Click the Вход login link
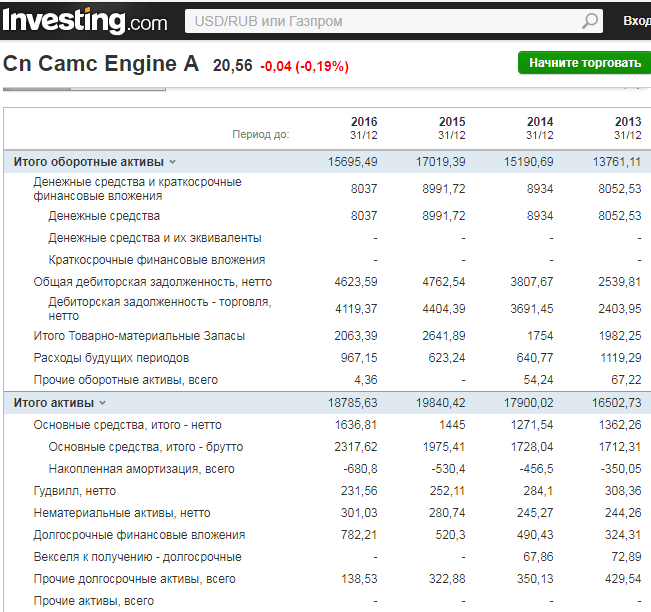The image size is (651, 612). 637,21
